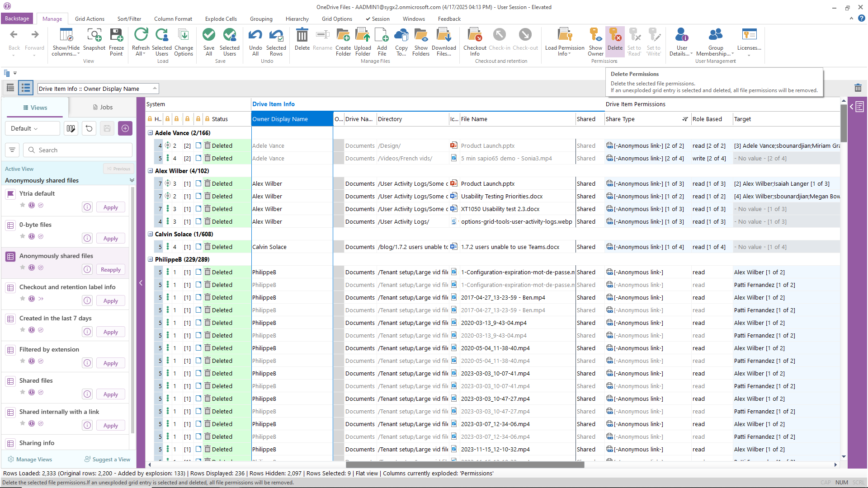Screen dimensions: 868x488
Task: Click the Save All icon
Action: 208,35
